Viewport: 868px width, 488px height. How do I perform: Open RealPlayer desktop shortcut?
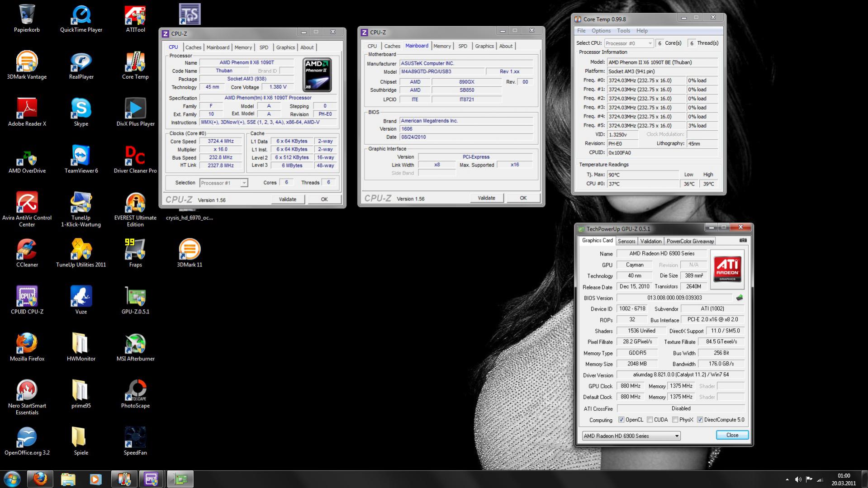[81, 65]
